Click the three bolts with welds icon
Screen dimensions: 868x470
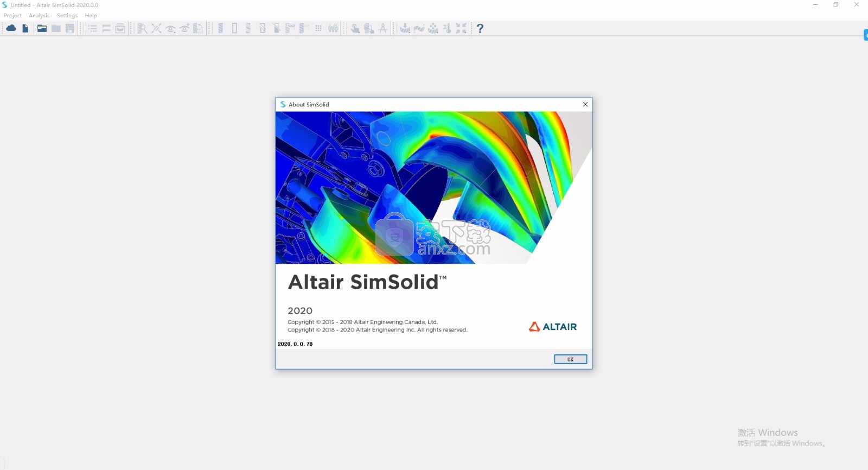coord(333,28)
